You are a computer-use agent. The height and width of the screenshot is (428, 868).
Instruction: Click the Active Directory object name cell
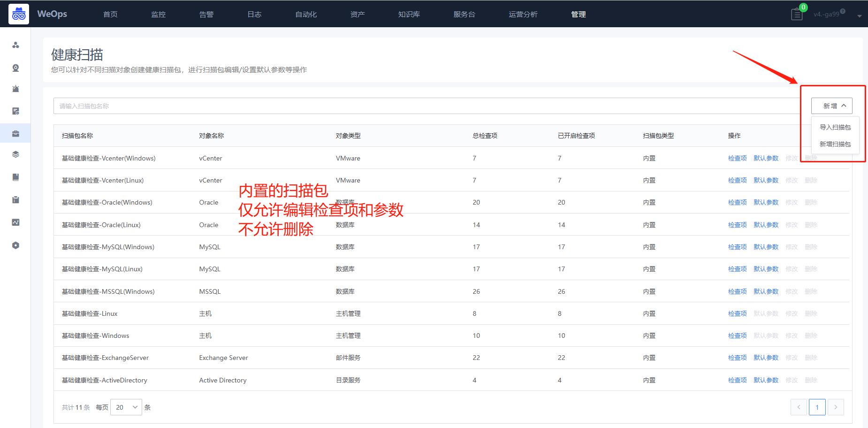(x=223, y=380)
